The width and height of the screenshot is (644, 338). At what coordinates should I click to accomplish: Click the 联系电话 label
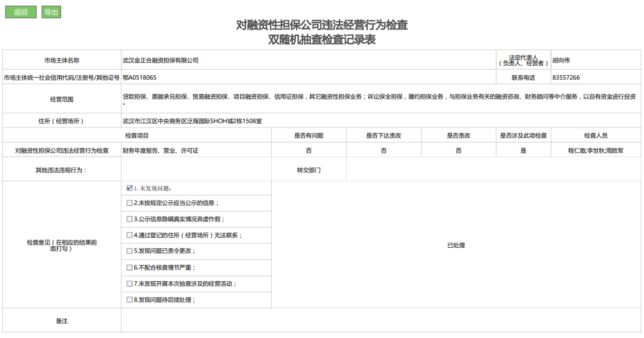coord(523,77)
